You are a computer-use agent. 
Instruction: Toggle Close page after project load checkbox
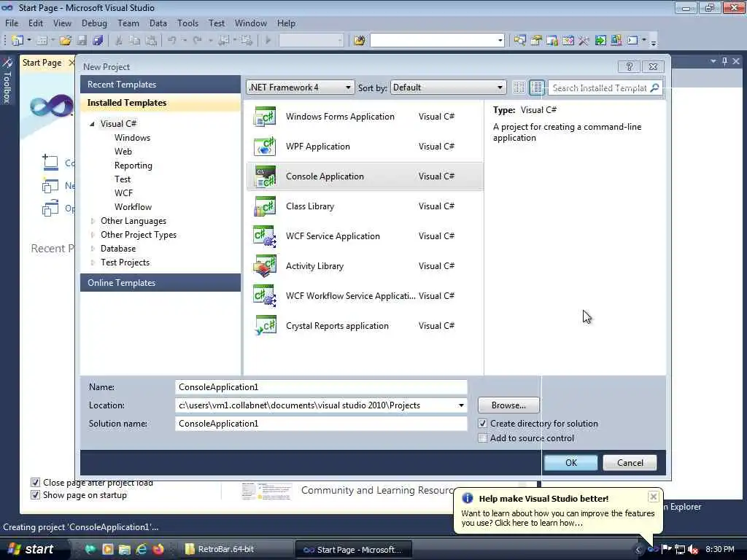tap(35, 483)
